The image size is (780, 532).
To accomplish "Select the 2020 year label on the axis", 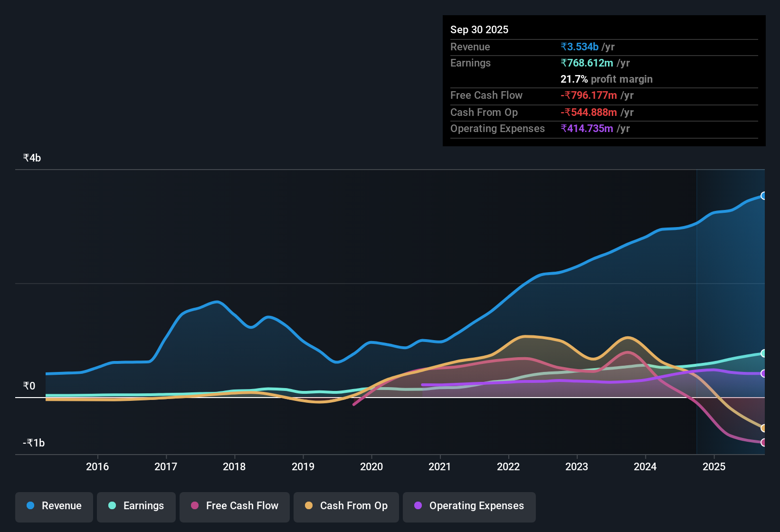I will (x=372, y=467).
